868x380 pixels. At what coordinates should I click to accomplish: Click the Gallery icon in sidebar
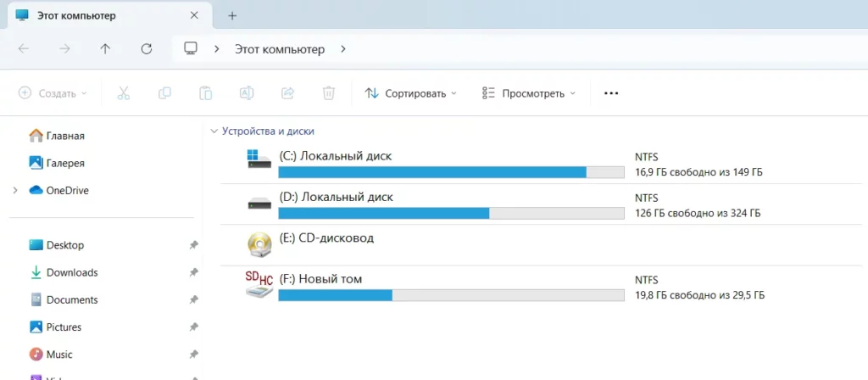tap(36, 163)
